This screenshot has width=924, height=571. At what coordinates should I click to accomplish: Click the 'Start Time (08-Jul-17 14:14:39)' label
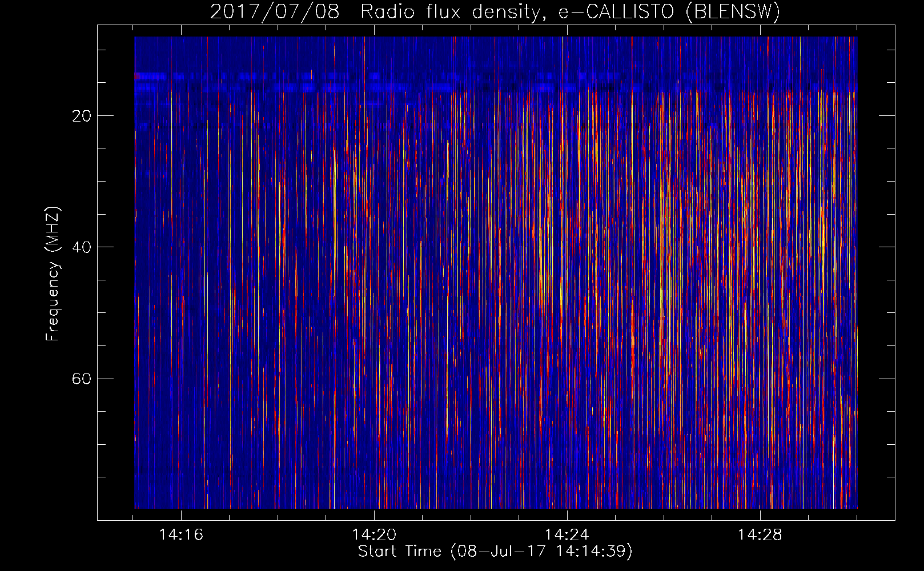495,552
